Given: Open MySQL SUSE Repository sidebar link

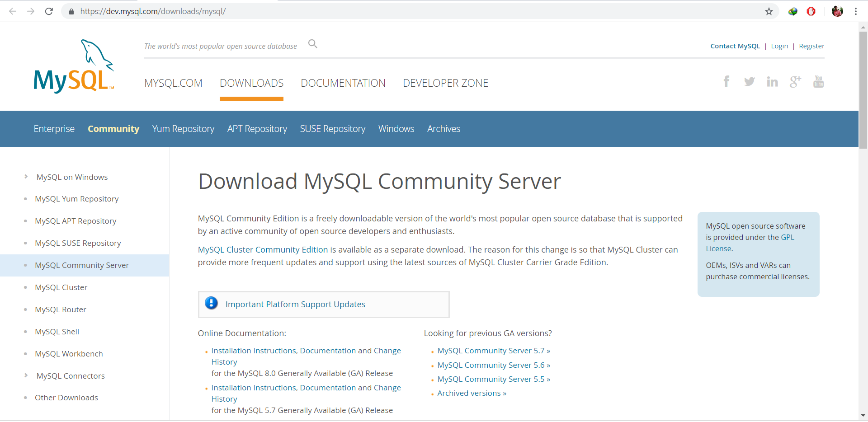Looking at the screenshot, I should (78, 243).
